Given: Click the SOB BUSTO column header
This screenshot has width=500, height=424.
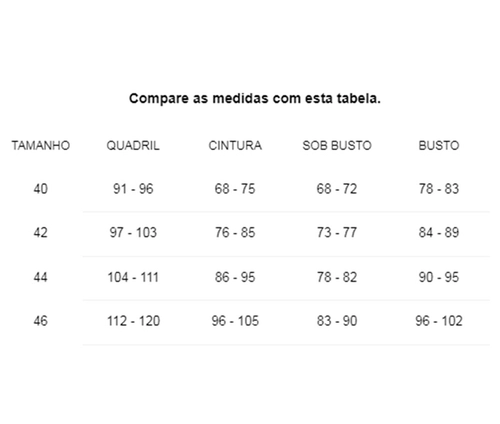Looking at the screenshot, I should [337, 146].
